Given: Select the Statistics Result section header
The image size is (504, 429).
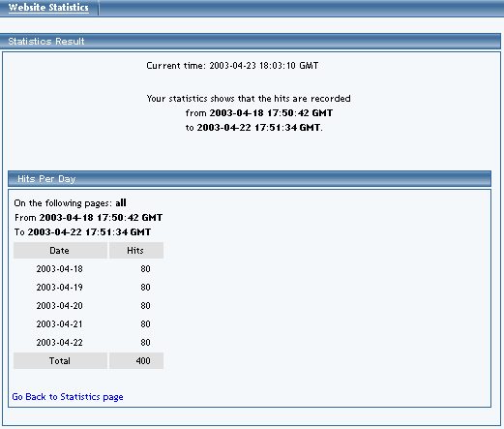Looking at the screenshot, I should (251, 42).
